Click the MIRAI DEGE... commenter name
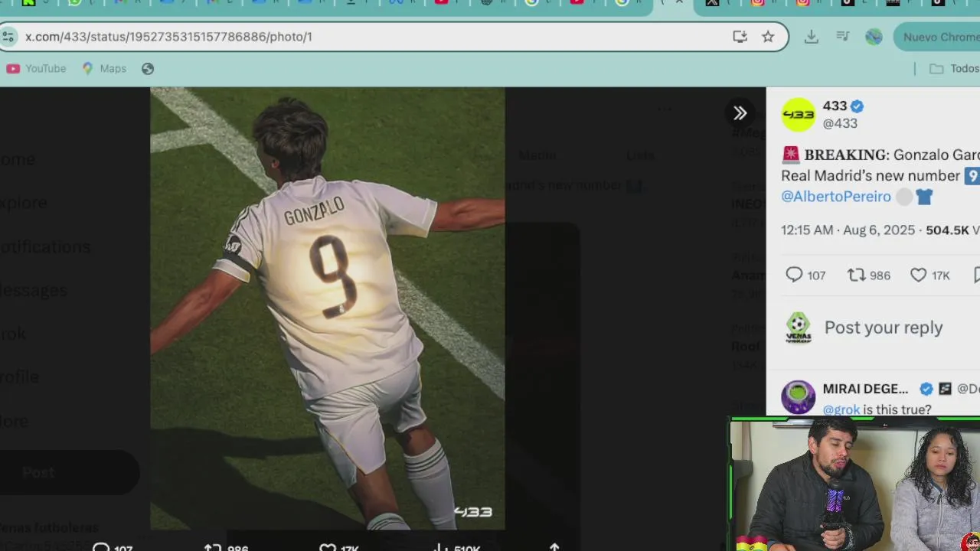The height and width of the screenshot is (551, 980). [x=865, y=389]
